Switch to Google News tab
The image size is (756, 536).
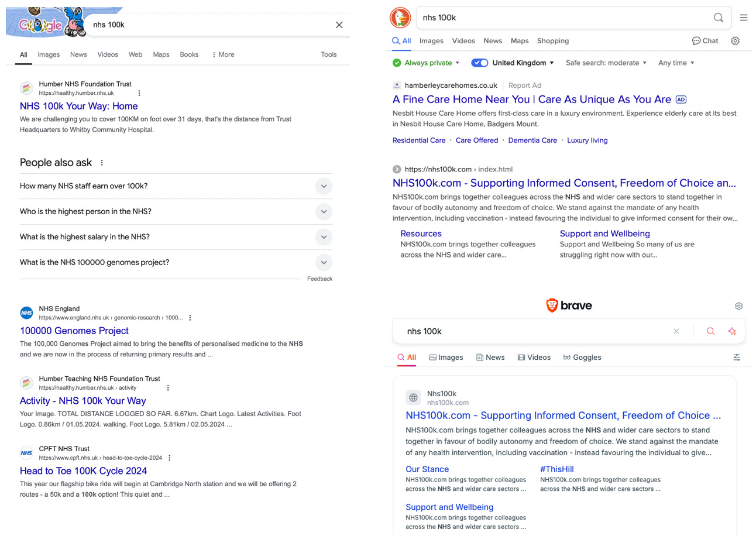(x=78, y=54)
